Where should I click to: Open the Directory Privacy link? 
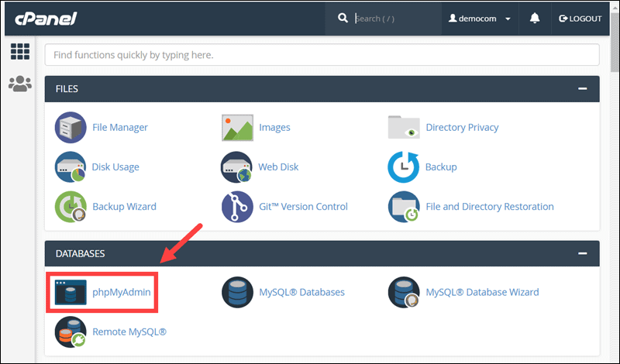[462, 127]
